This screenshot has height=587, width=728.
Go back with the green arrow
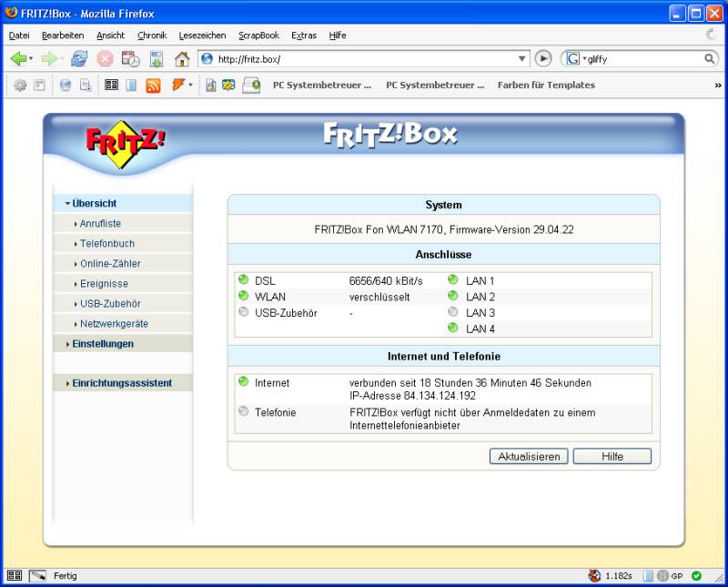(18, 59)
